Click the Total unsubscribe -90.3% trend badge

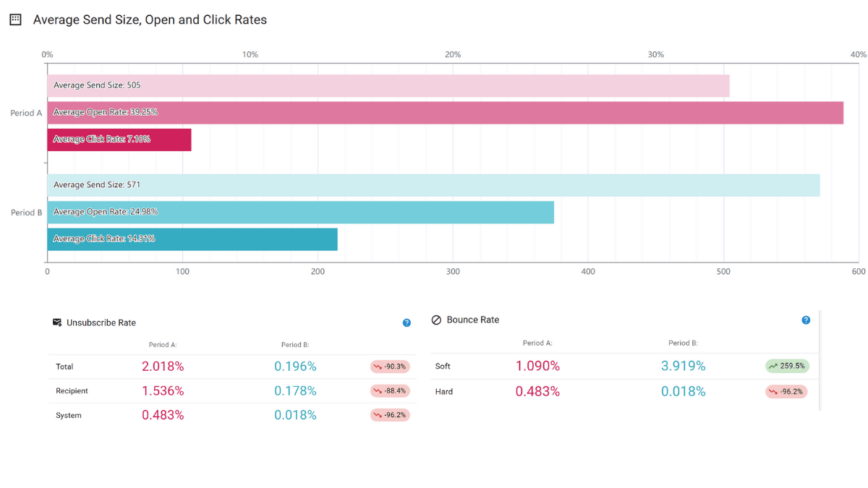[391, 367]
